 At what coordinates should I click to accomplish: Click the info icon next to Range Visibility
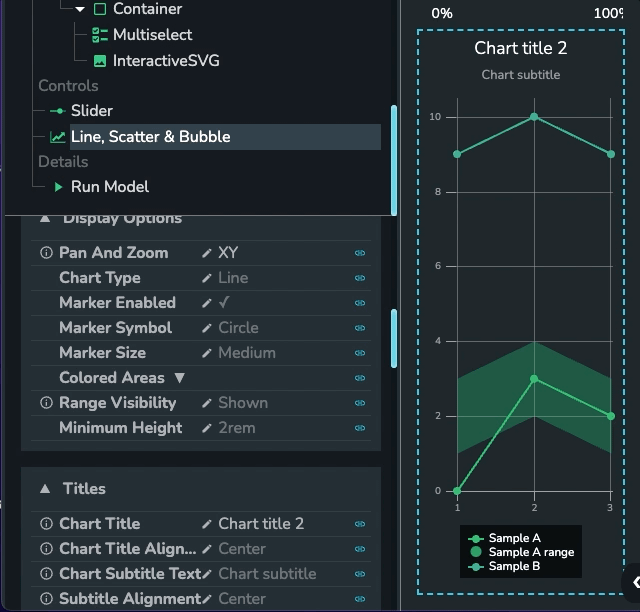click(x=46, y=403)
